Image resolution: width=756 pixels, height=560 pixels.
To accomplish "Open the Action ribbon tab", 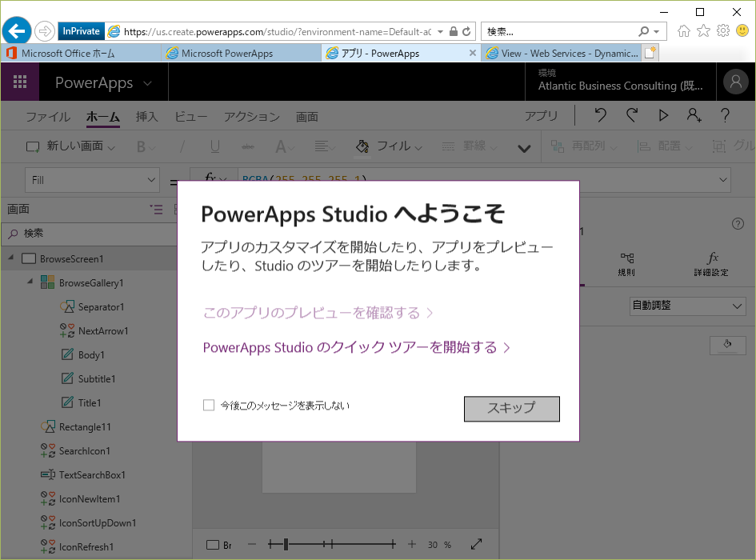I will (x=252, y=117).
